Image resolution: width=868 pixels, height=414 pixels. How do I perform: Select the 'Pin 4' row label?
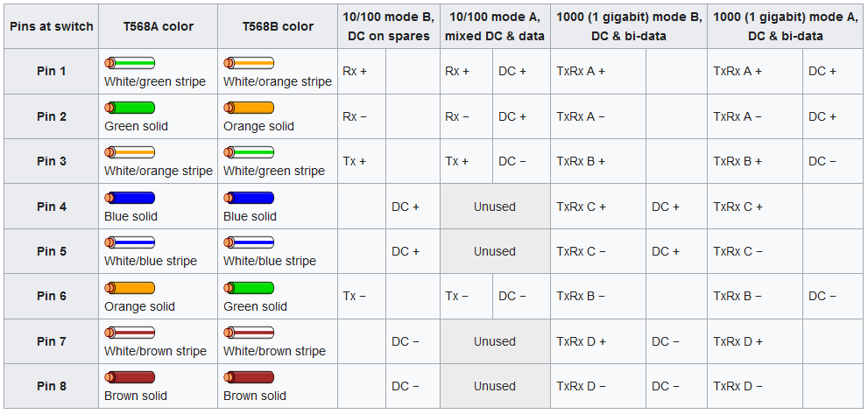point(51,207)
